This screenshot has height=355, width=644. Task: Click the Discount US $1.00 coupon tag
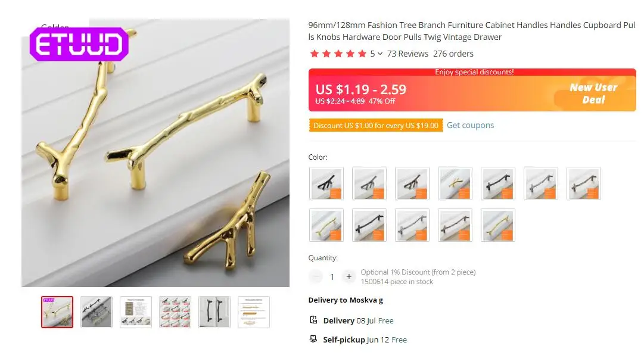click(376, 126)
